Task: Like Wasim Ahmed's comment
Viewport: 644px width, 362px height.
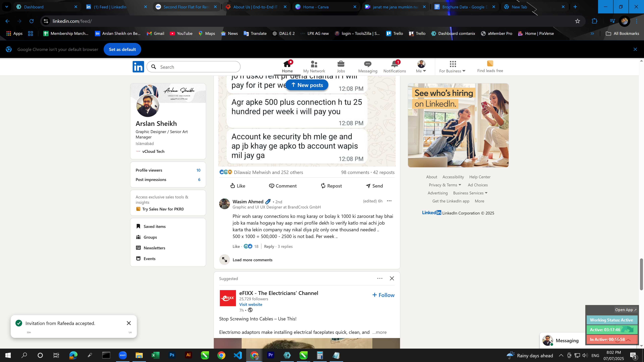Action: pyautogui.click(x=236, y=247)
